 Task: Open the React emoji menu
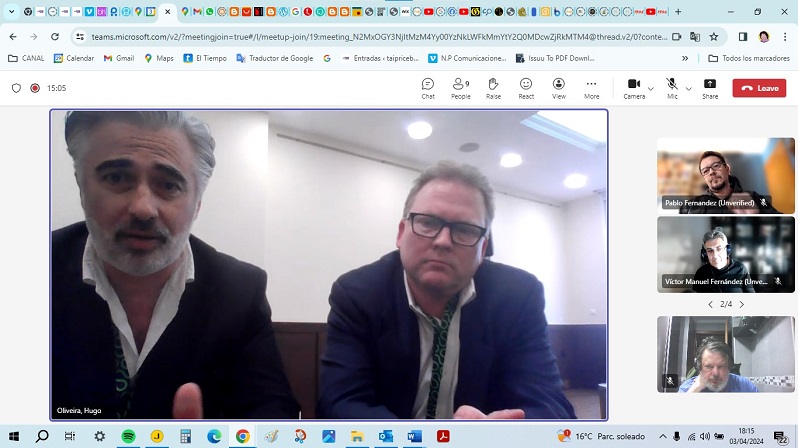(x=526, y=88)
